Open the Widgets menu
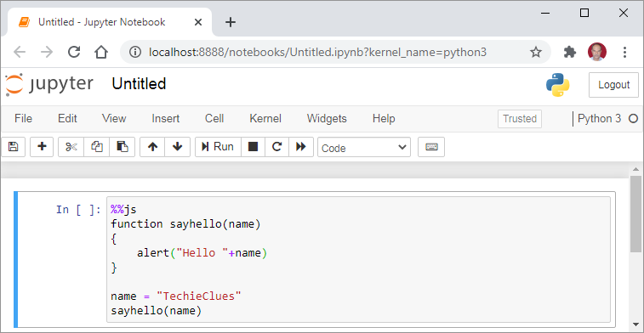 (327, 119)
